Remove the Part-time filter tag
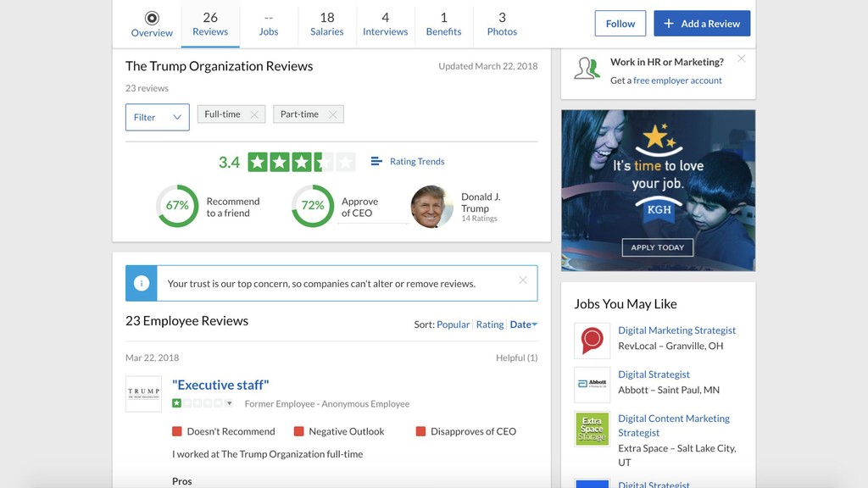Viewport: 868px width, 488px height. [x=332, y=114]
